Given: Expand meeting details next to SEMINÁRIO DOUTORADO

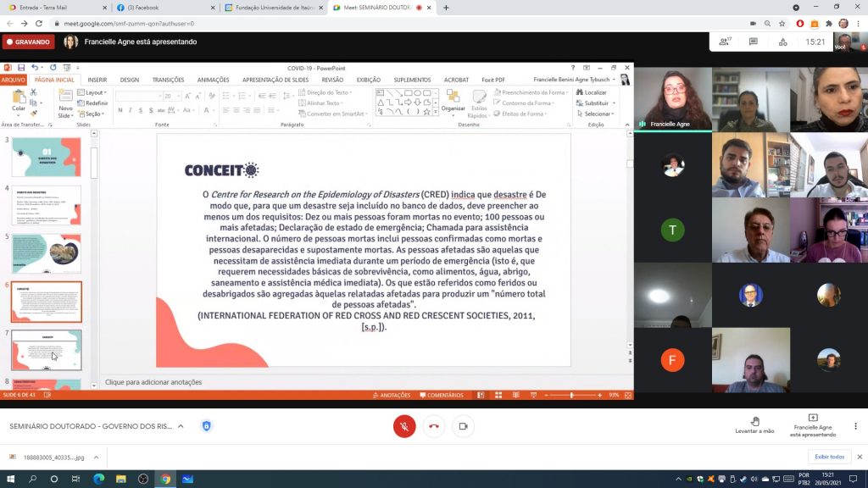Looking at the screenshot, I should [181, 426].
